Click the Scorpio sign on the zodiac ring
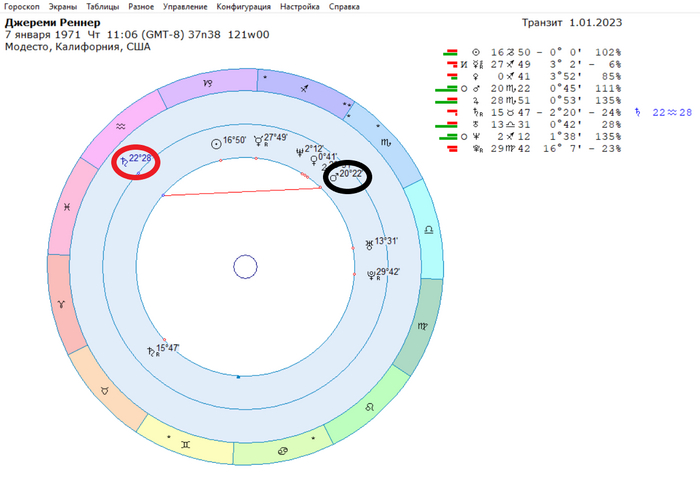The width and height of the screenshot is (700, 484). click(x=386, y=143)
